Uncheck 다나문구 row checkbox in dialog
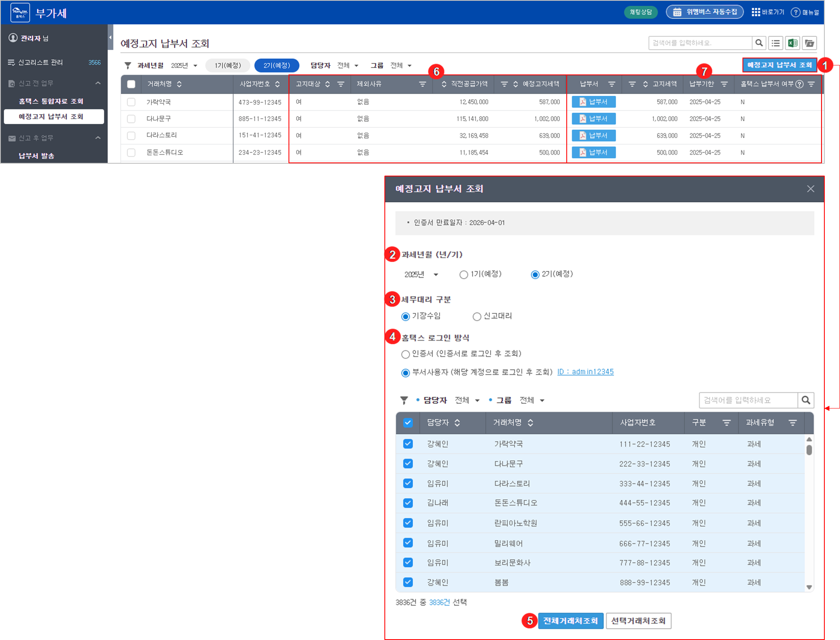This screenshot has width=840, height=640. [408, 464]
